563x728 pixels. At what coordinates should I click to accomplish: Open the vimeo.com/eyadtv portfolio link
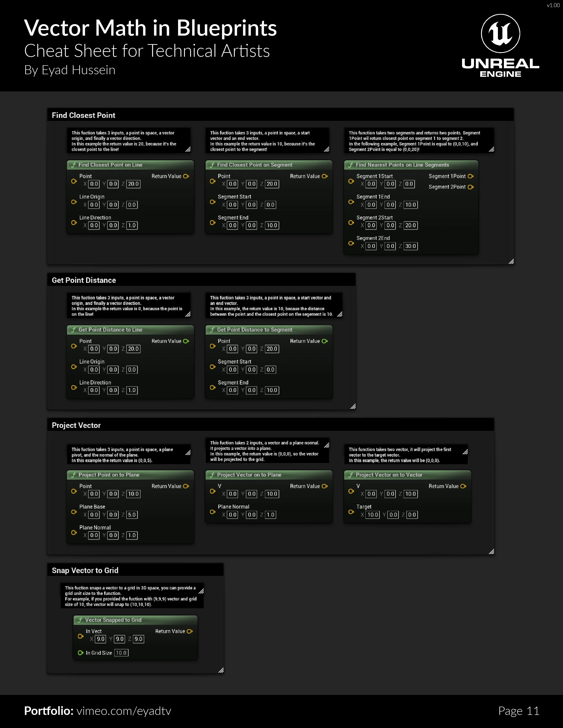tap(124, 711)
